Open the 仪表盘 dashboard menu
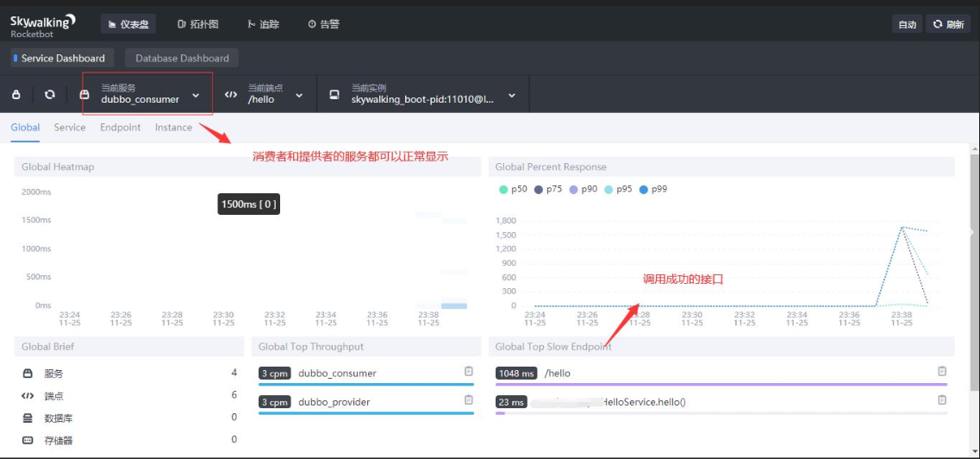980x459 pixels. (128, 24)
